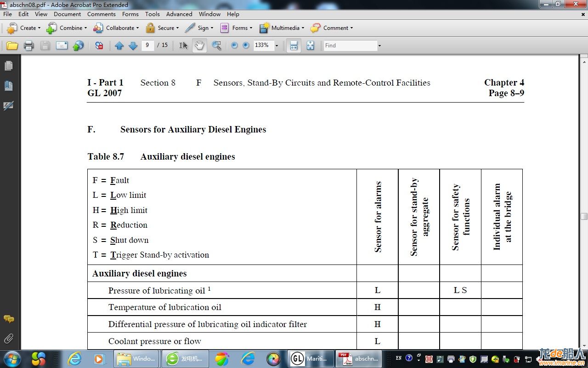Switch to the GL Maritime taskbar window

[311, 359]
